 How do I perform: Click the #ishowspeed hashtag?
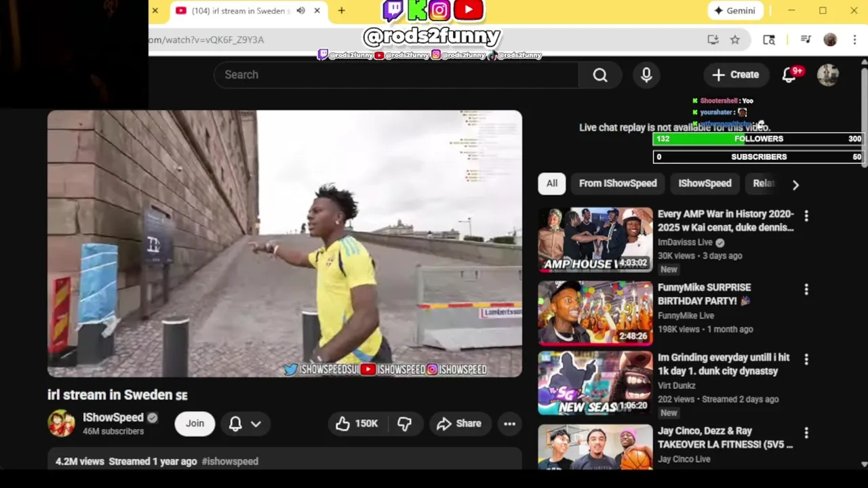pyautogui.click(x=230, y=462)
